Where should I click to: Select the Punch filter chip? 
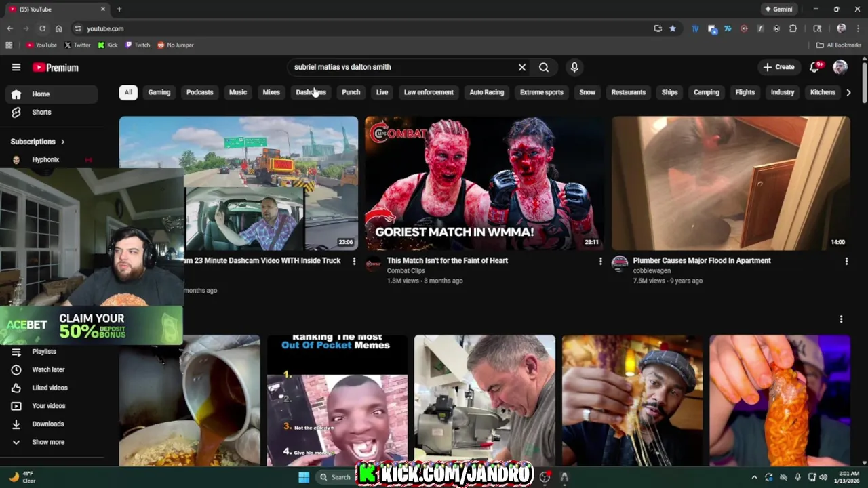click(351, 92)
